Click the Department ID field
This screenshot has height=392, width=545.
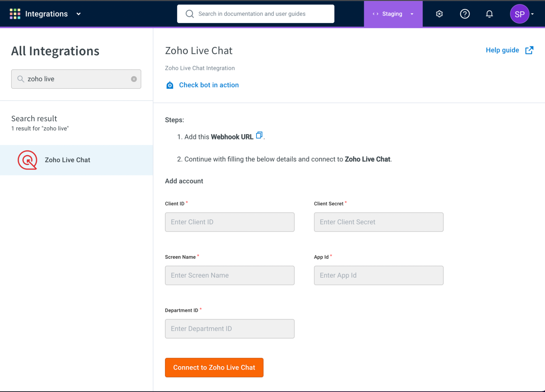[x=230, y=329]
